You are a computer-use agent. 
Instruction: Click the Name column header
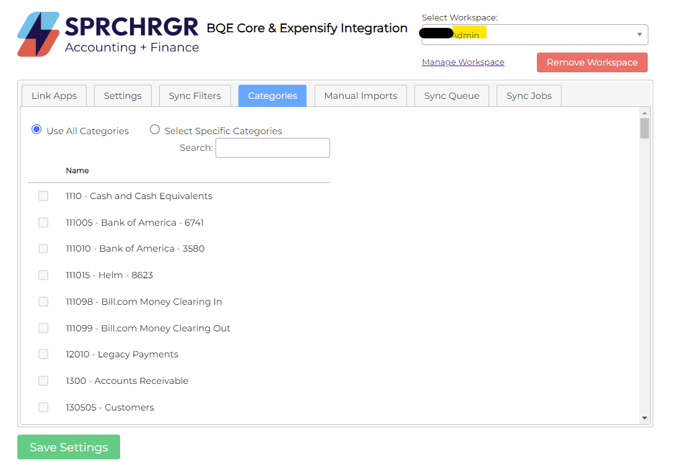[77, 171]
